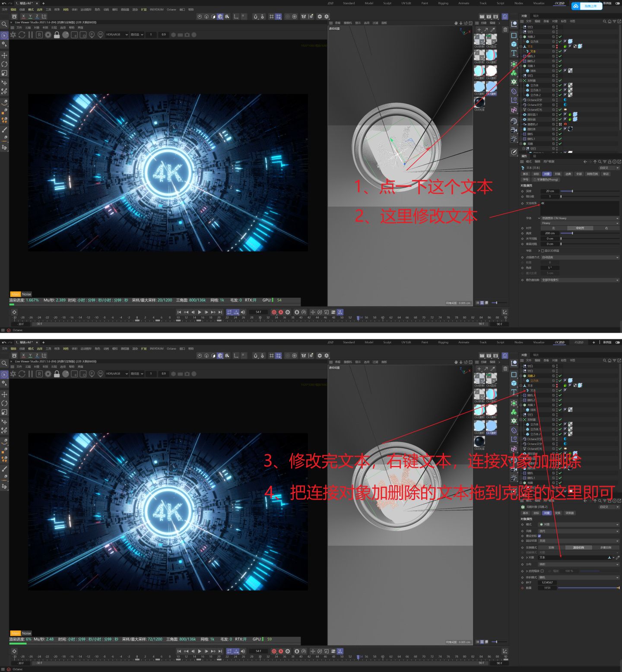This screenshot has height=672, width=622.
Task: Collapse the 克隆.2 tree node in upper object manager
Action: [521, 37]
